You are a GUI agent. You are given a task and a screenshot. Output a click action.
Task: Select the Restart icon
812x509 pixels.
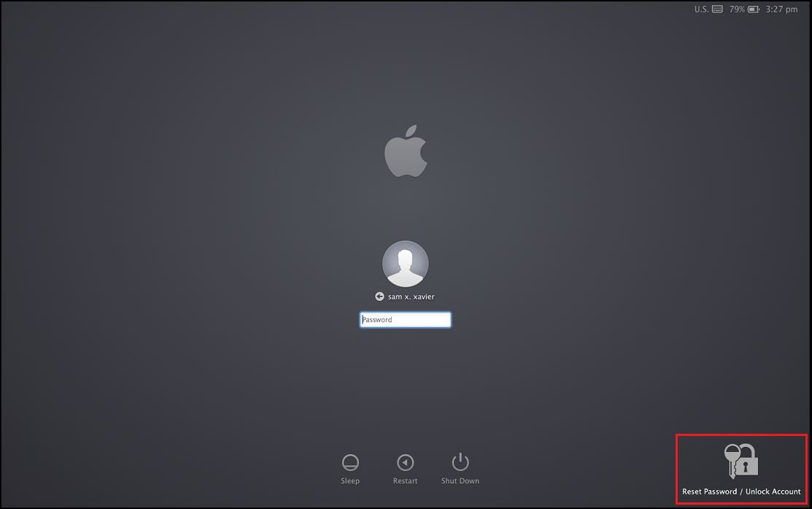coord(405,460)
